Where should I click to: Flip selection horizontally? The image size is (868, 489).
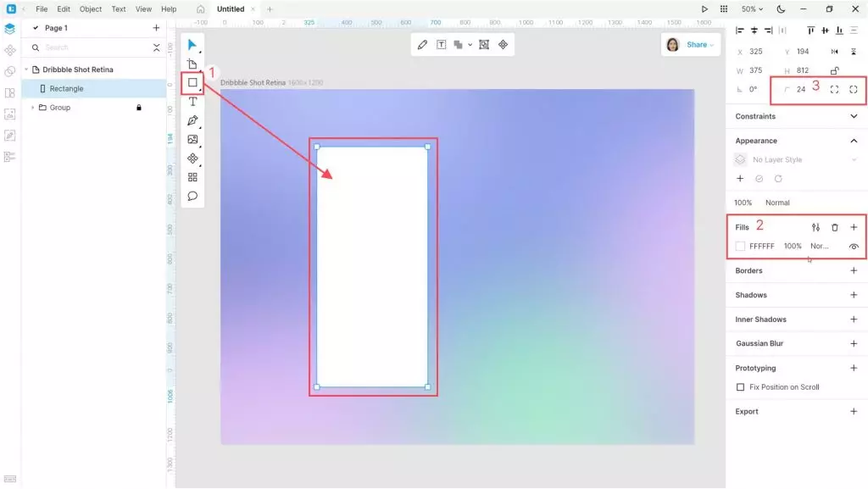point(834,52)
